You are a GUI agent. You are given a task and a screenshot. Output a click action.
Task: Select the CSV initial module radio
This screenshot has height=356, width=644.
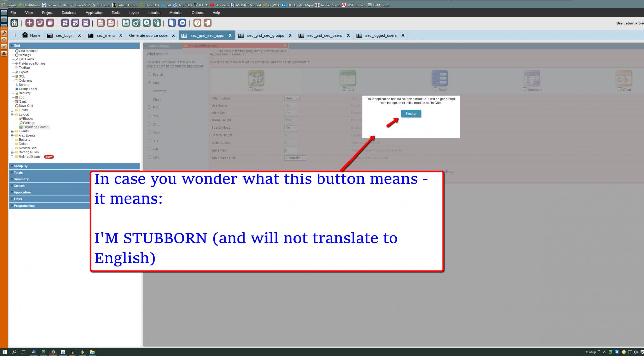150,157
